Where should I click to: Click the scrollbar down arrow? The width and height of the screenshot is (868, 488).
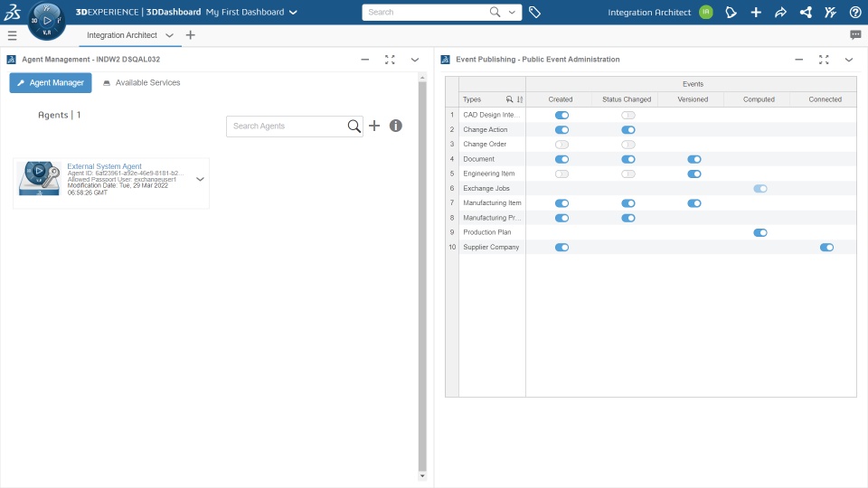422,475
